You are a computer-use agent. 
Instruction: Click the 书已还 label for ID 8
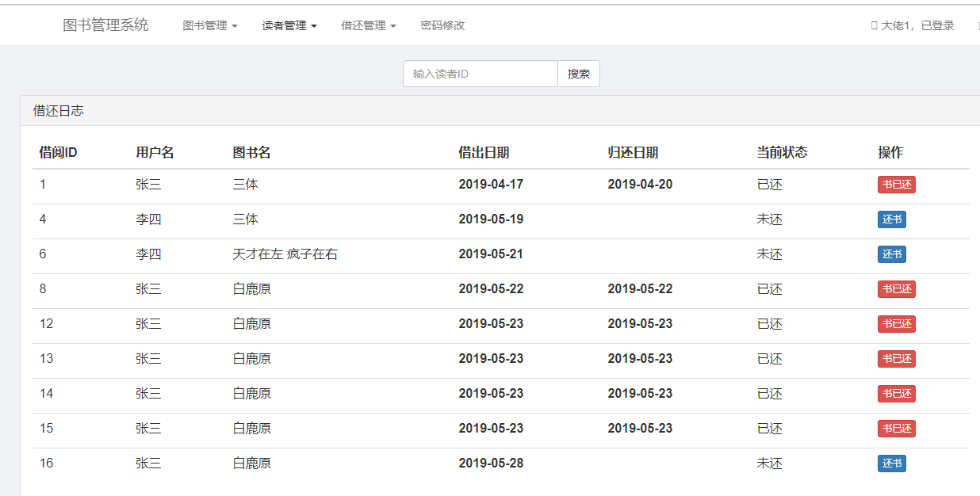coord(896,289)
